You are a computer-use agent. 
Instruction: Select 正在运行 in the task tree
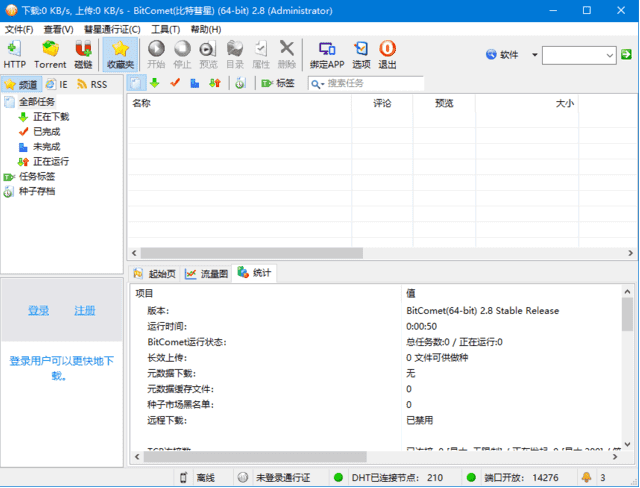click(x=51, y=162)
